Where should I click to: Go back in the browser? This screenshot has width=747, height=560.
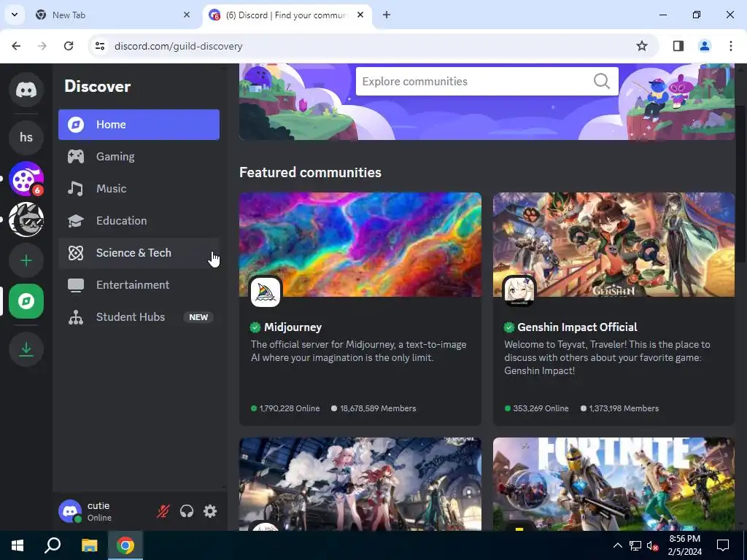16,46
